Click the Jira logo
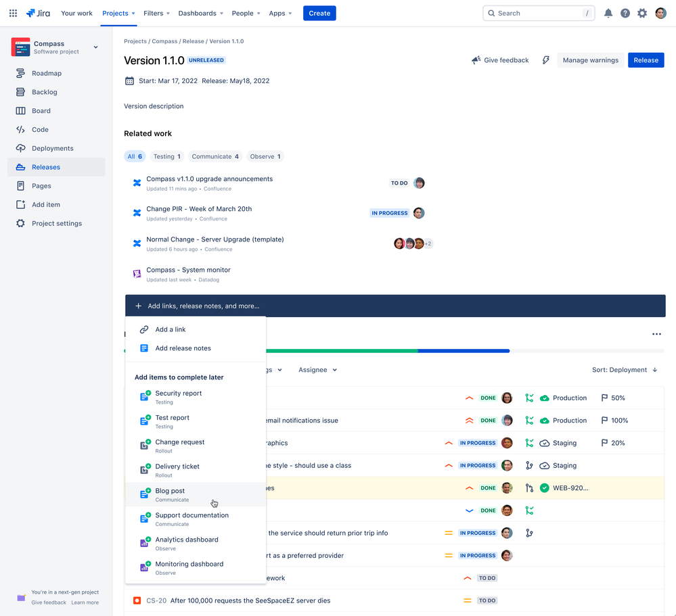 (x=38, y=13)
